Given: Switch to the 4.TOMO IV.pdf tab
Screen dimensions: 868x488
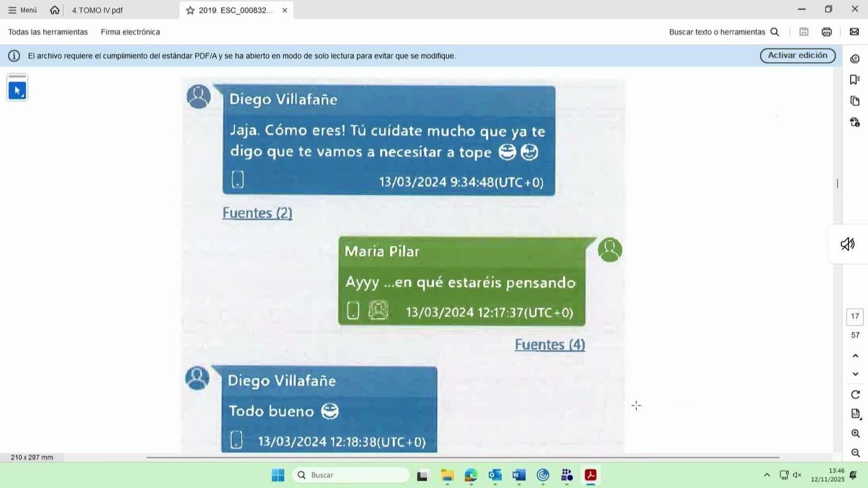Looking at the screenshot, I should click(x=98, y=10).
